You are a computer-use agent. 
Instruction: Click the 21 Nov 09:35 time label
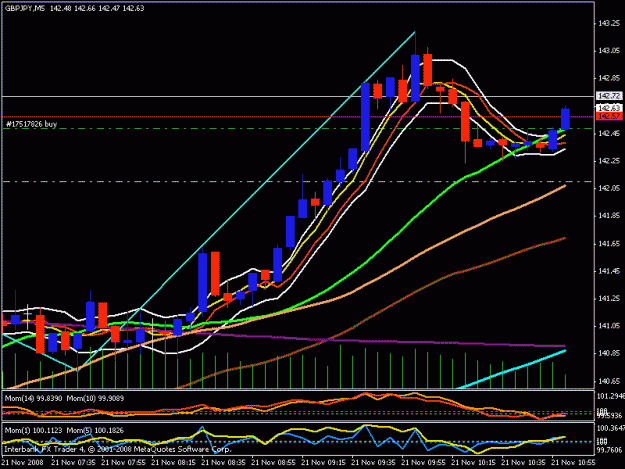pyautogui.click(x=373, y=463)
